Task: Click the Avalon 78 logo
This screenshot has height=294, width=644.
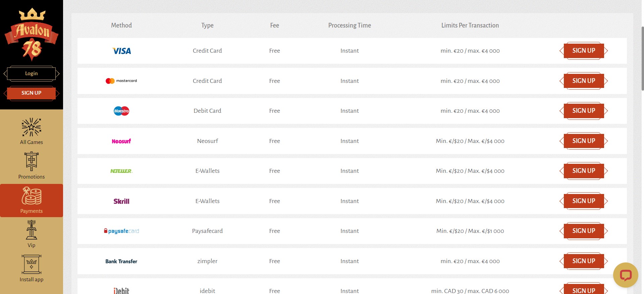Action: (32, 35)
